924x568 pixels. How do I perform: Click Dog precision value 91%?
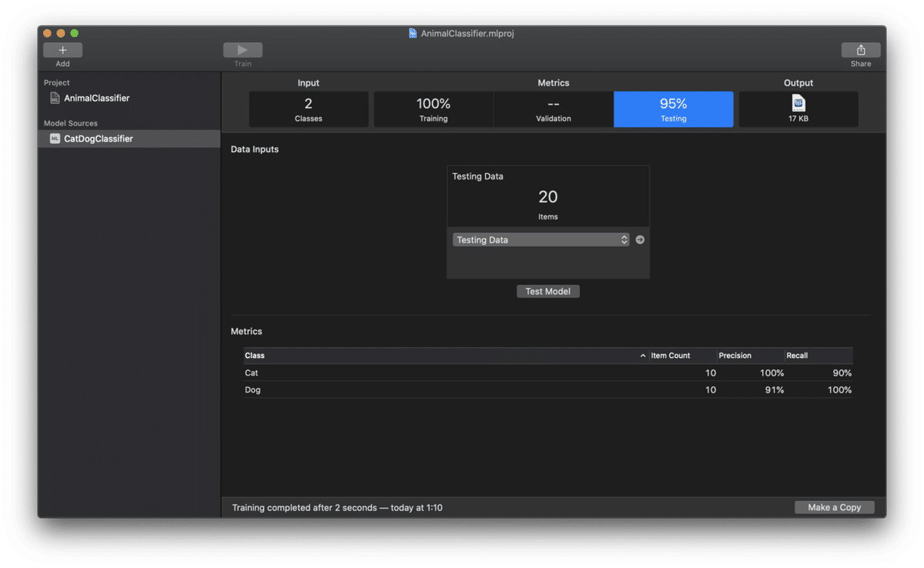tap(775, 389)
